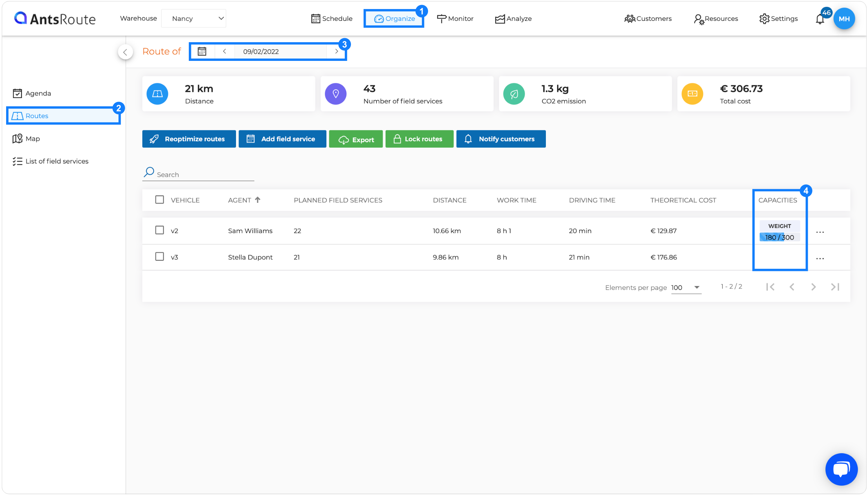Sort by Driving Time column header

592,200
